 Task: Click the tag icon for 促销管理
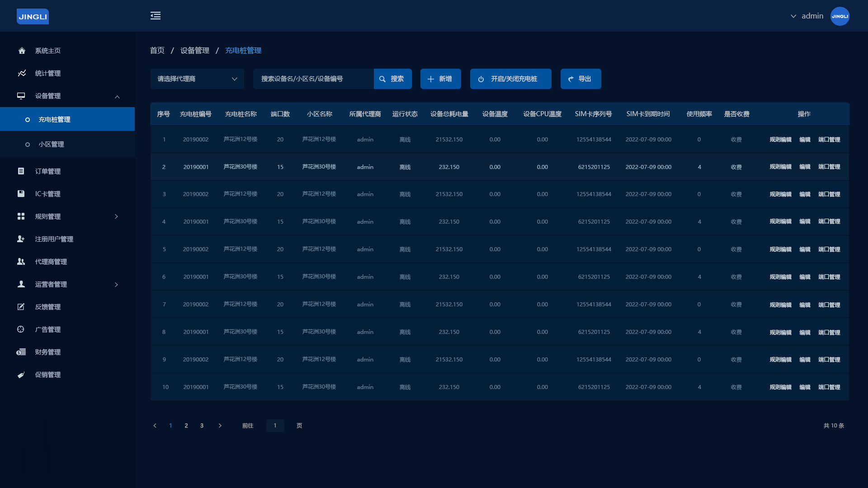(21, 375)
